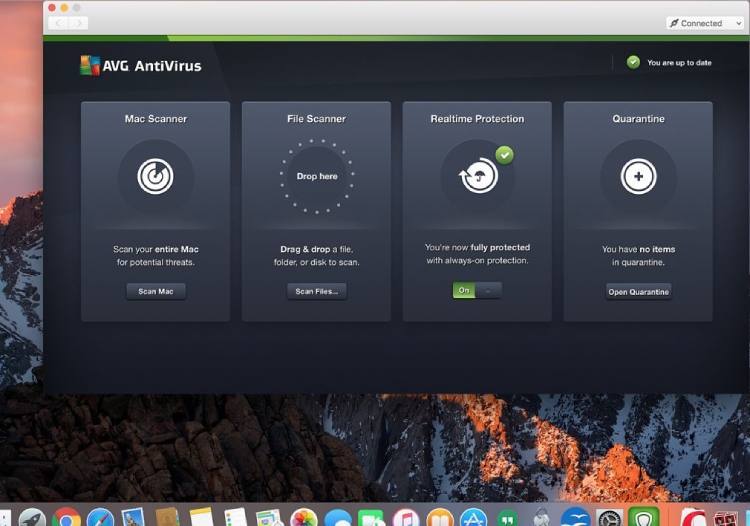Screen dimensions: 750x526
Task: Open Launchpad from the dock
Action: pyautogui.click(x=33, y=517)
